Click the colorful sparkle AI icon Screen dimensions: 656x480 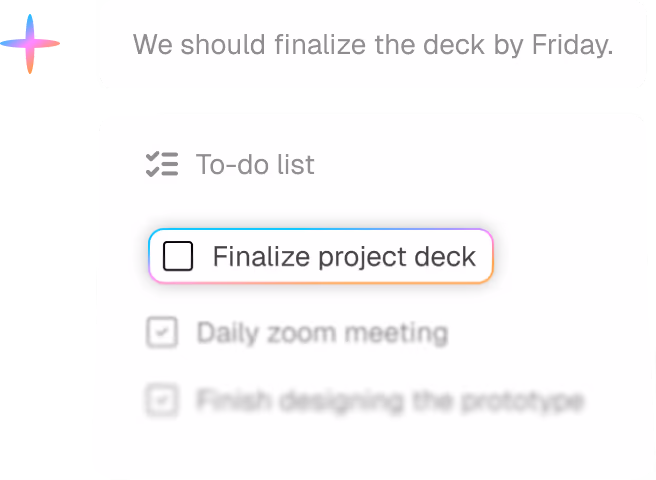(x=30, y=44)
